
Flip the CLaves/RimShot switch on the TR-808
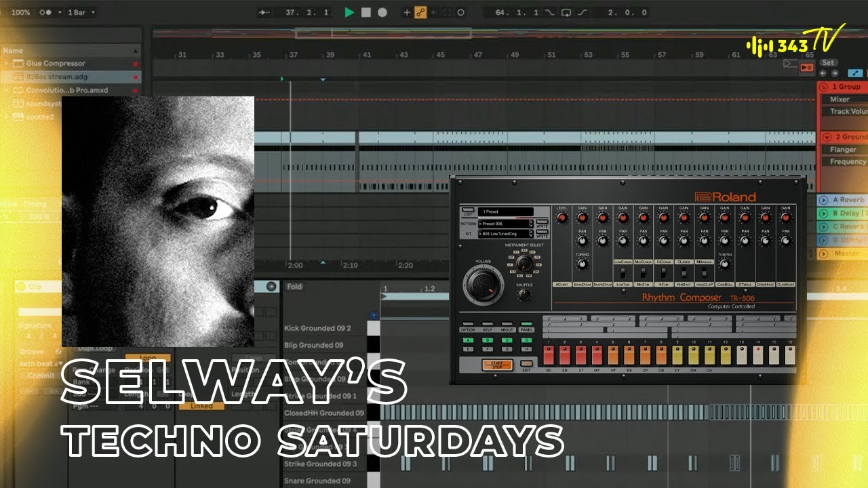click(x=684, y=272)
